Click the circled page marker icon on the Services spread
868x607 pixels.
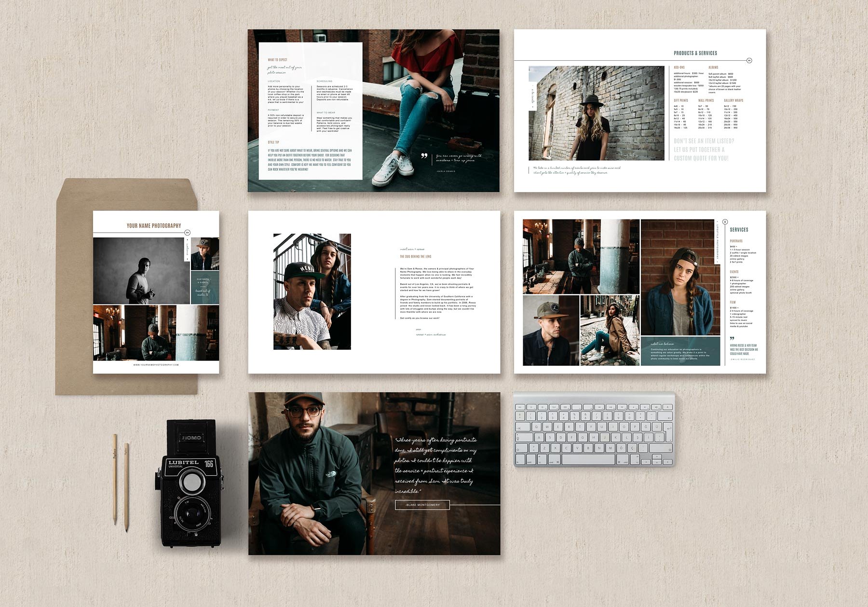click(725, 222)
